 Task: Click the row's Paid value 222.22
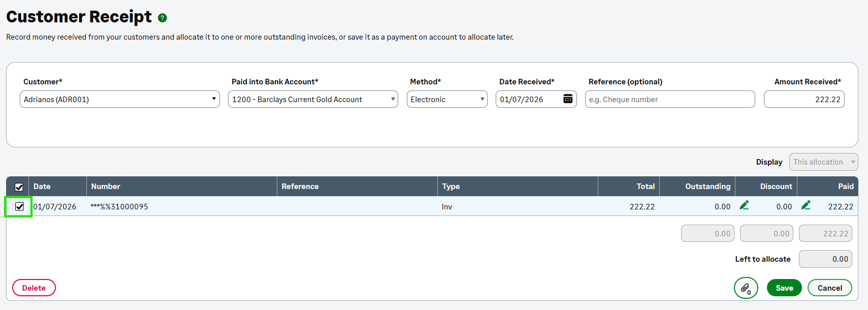pos(841,207)
